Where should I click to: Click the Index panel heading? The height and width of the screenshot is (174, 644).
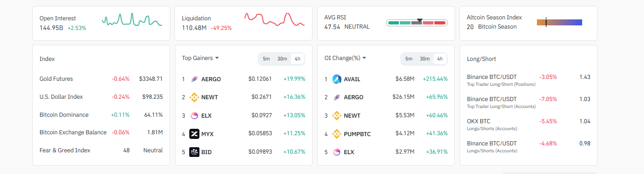[47, 59]
